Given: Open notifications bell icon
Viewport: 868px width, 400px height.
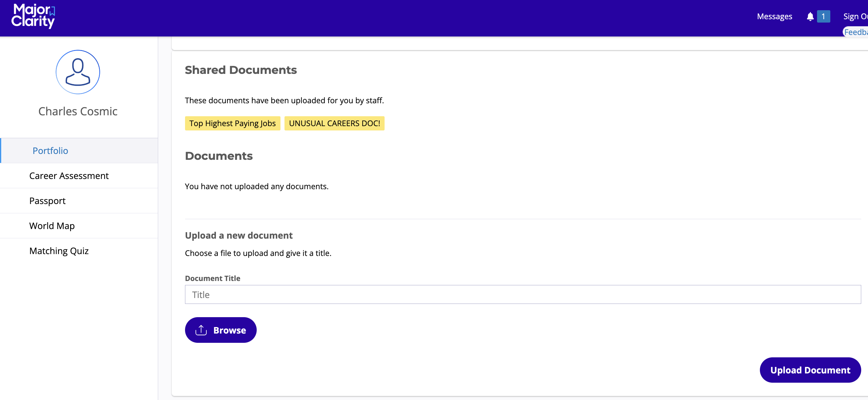Looking at the screenshot, I should (810, 16).
